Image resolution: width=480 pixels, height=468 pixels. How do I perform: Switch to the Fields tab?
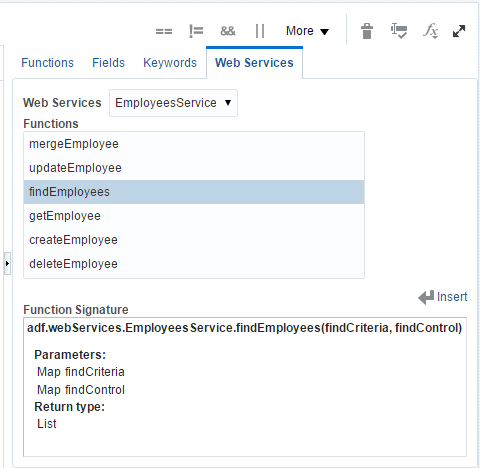tap(108, 63)
